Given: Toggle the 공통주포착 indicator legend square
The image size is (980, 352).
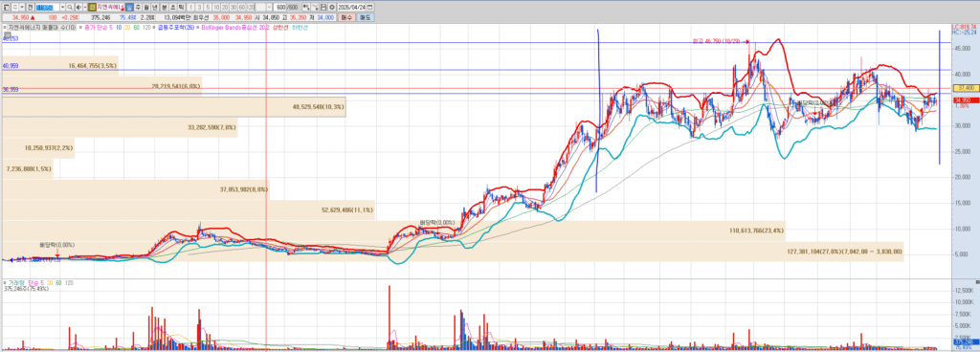Looking at the screenshot, I should (154, 28).
